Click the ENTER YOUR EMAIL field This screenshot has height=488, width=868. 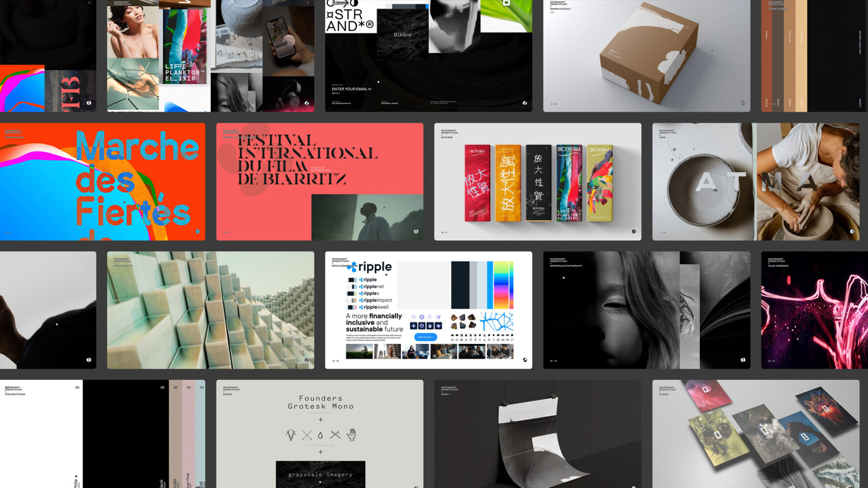(x=351, y=89)
